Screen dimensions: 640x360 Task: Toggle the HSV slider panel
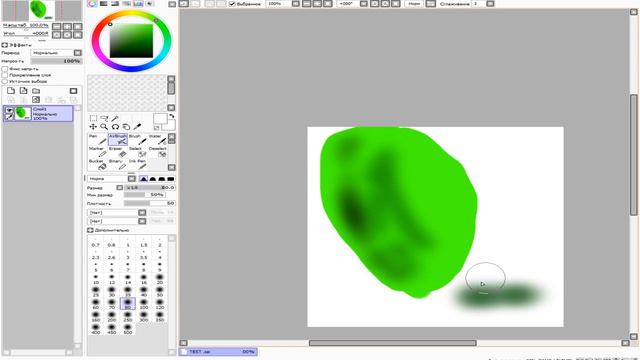click(x=115, y=4)
